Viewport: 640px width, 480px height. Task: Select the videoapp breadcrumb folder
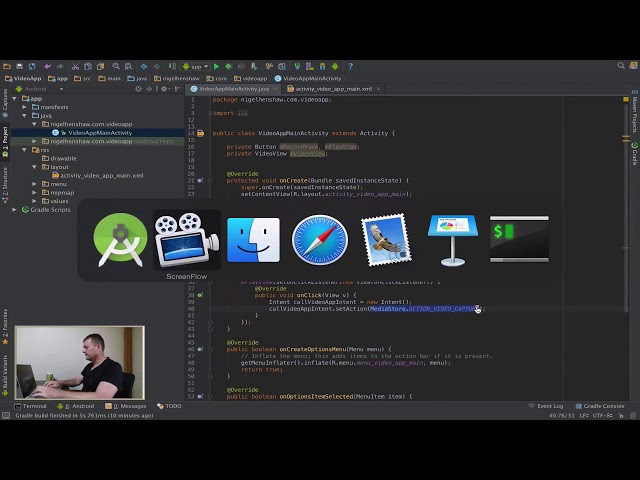tap(250, 78)
